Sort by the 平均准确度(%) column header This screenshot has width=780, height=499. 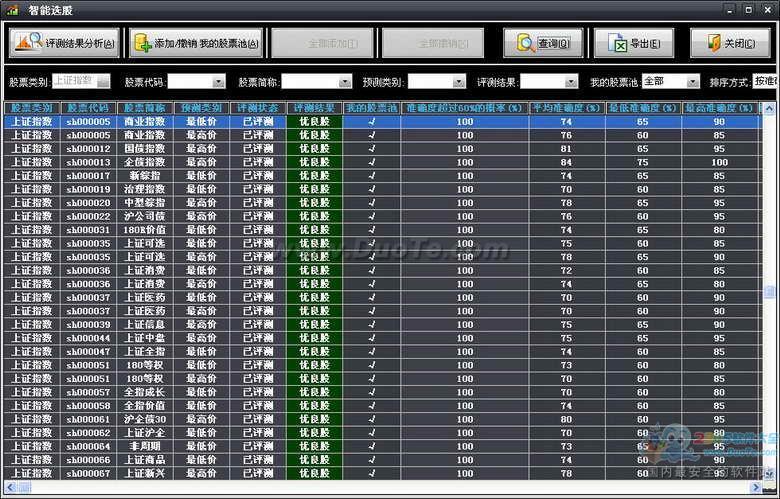567,108
